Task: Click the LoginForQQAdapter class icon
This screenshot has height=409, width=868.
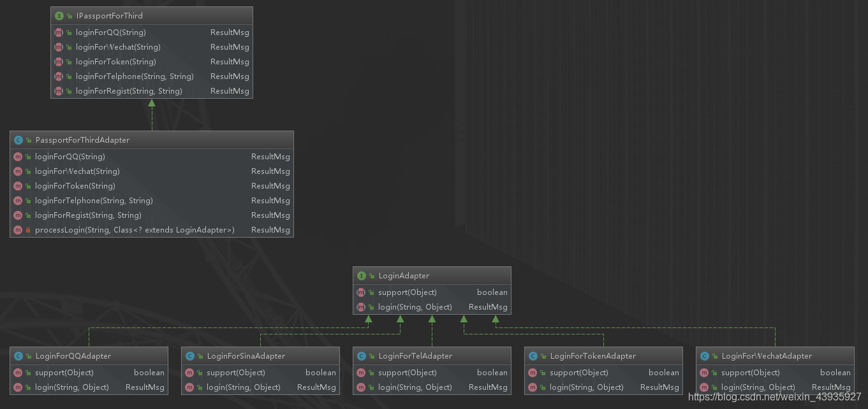Action: pos(18,356)
